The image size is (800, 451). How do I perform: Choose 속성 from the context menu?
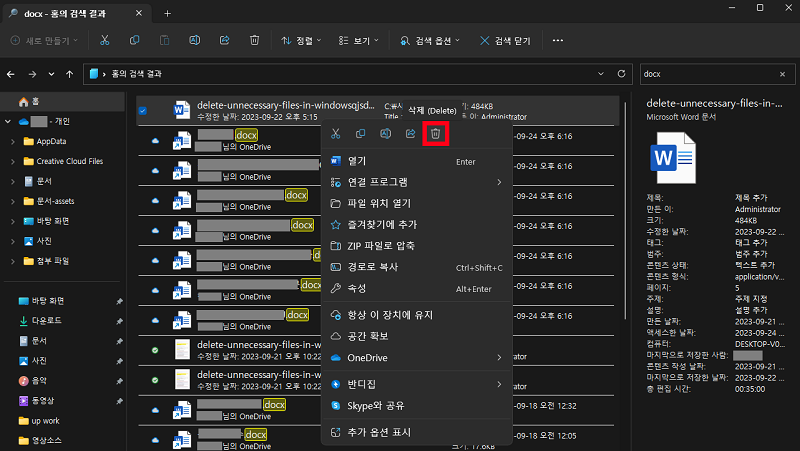click(356, 288)
